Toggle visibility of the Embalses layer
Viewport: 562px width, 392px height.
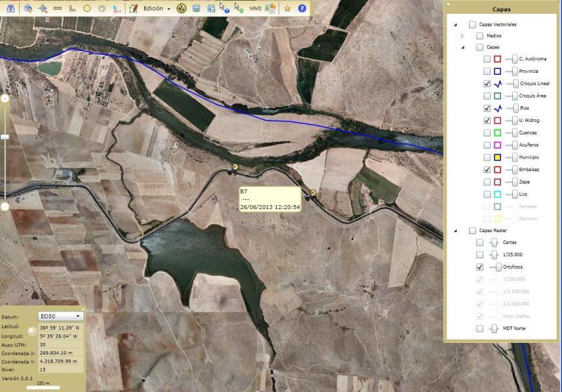[487, 169]
